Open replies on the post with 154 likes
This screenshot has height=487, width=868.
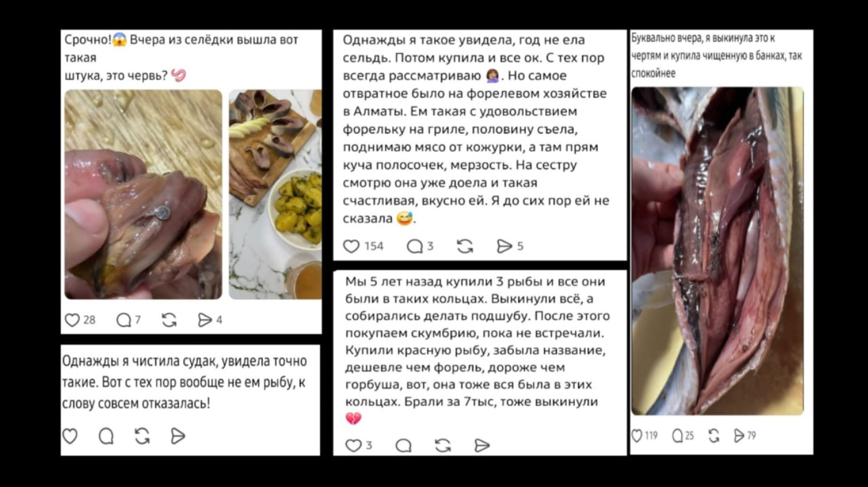(x=415, y=246)
